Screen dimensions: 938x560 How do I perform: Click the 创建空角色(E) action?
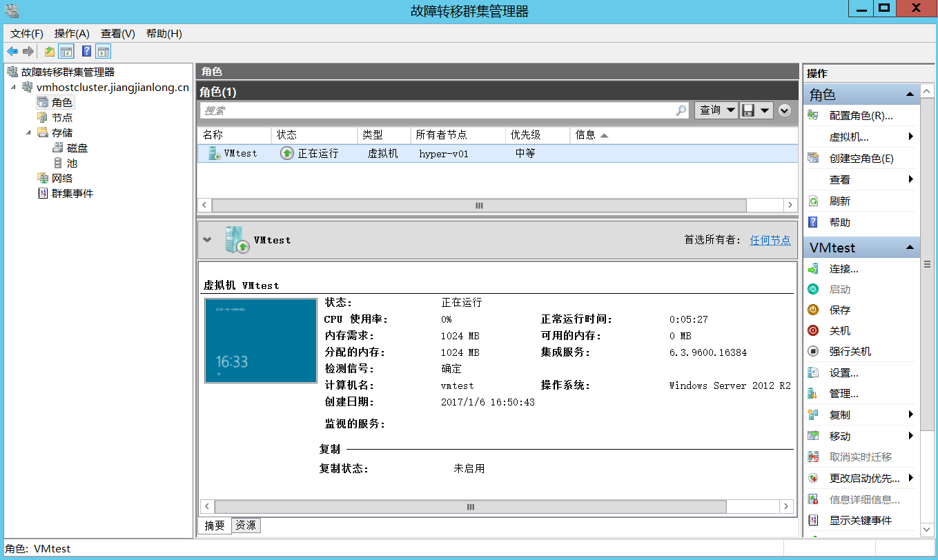[861, 159]
